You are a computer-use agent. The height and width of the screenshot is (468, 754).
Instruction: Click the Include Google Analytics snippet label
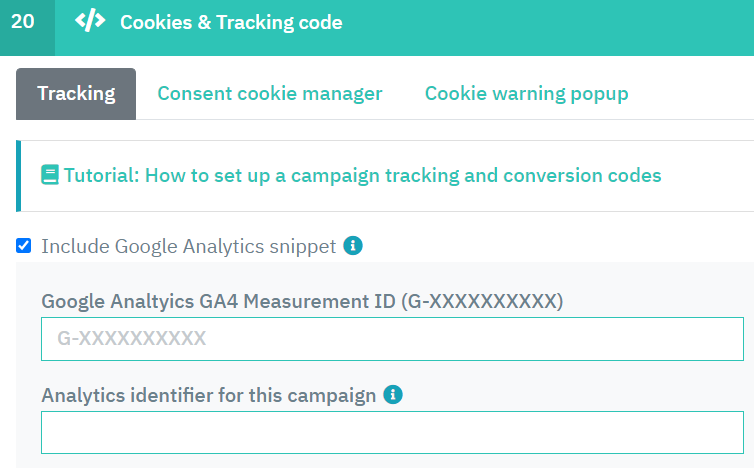(x=188, y=246)
